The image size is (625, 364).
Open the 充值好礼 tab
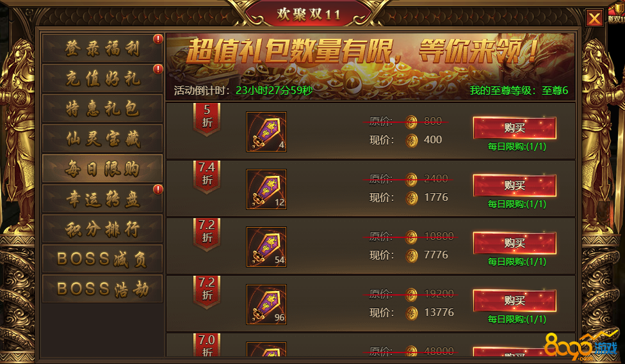coord(102,79)
